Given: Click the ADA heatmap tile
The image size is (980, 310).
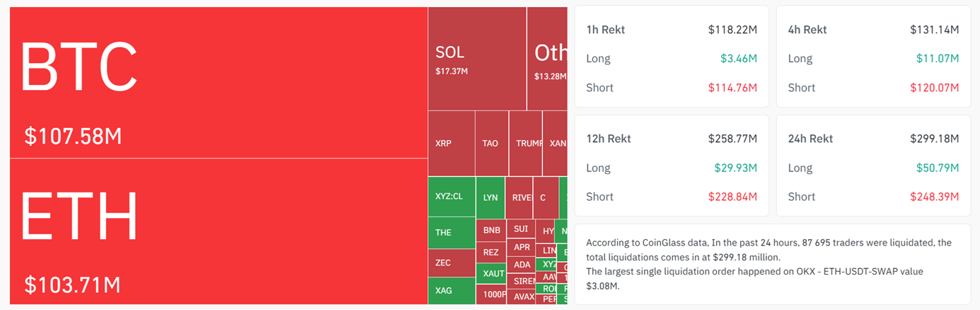Looking at the screenshot, I should click(x=522, y=265).
